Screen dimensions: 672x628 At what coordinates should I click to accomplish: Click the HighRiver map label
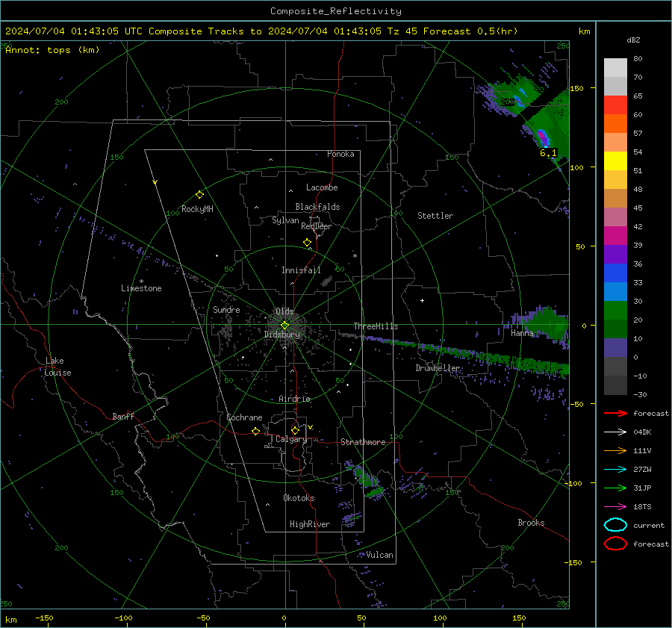[309, 524]
